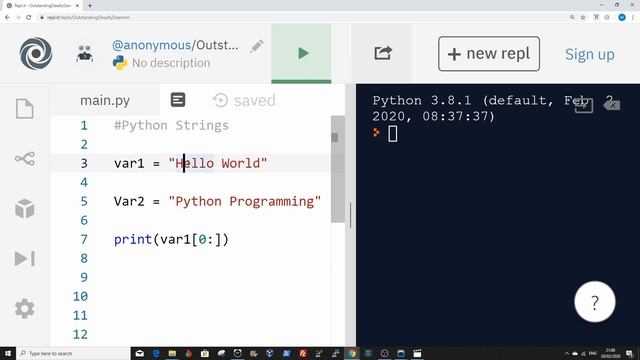Open the saved history indicator
The height and width of the screenshot is (360, 640).
click(x=244, y=100)
